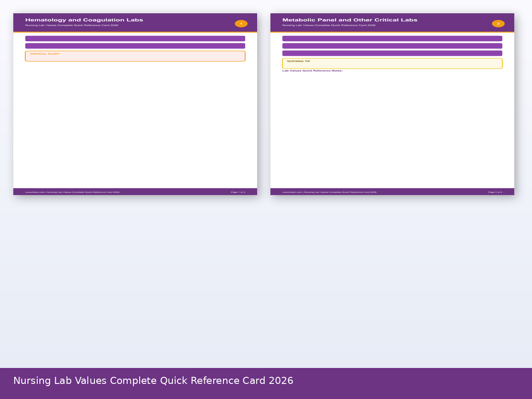532x399 pixels.
Task: Click the Metabolic Panel and Other Critical Labs heading
Action: coord(349,20)
